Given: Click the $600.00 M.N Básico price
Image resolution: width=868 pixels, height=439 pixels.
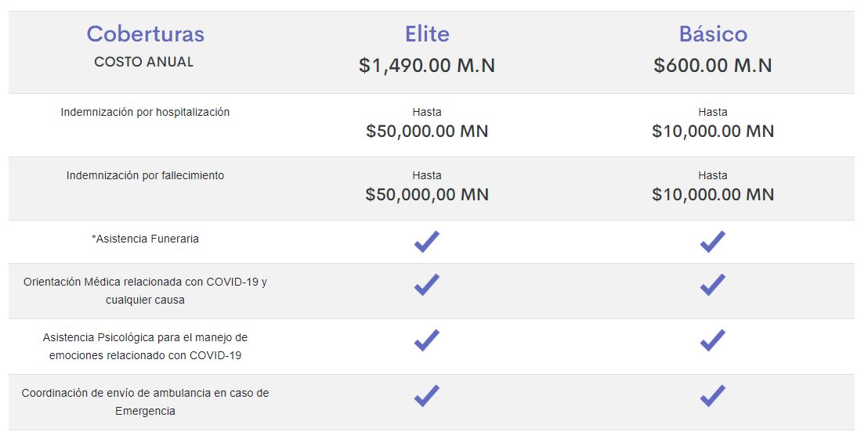Looking at the screenshot, I should tap(713, 65).
